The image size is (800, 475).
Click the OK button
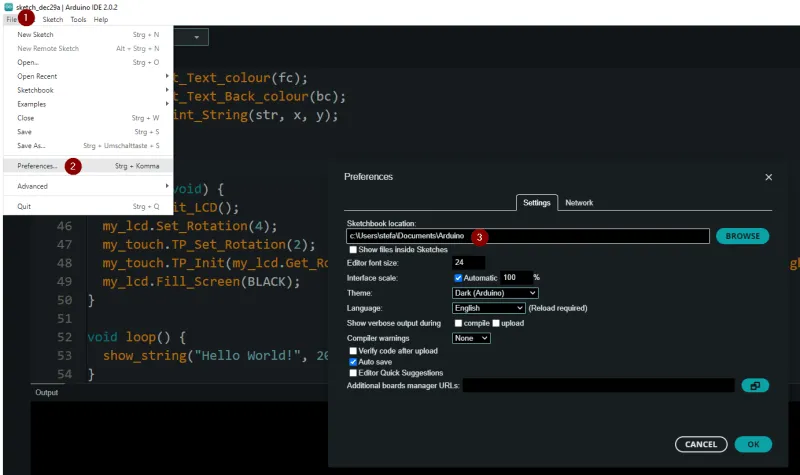[753, 444]
